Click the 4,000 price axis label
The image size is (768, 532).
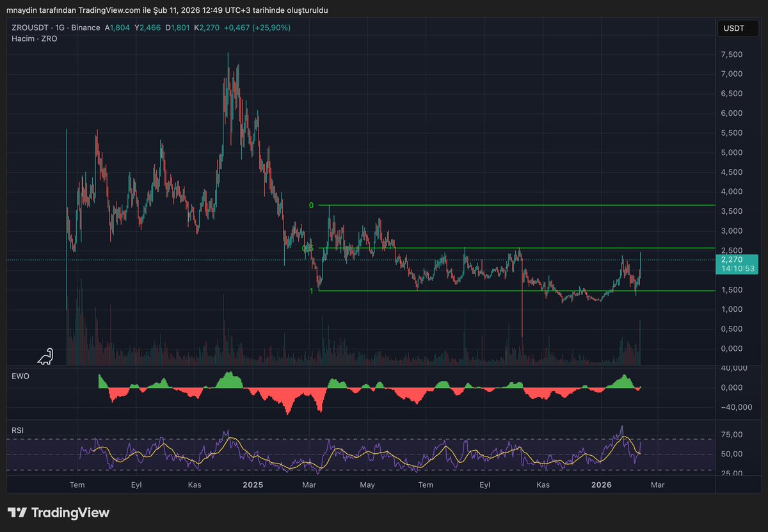coord(731,191)
